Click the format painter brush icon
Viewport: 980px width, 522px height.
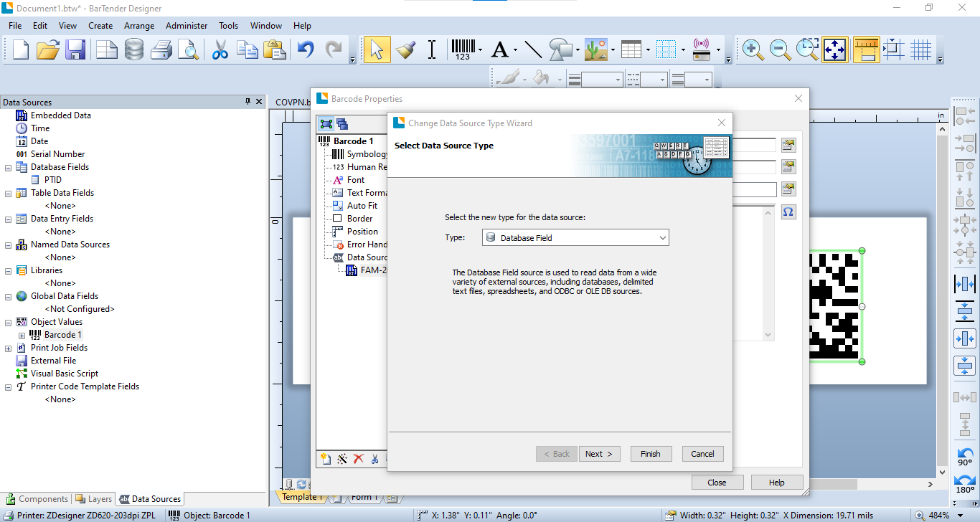tap(405, 49)
